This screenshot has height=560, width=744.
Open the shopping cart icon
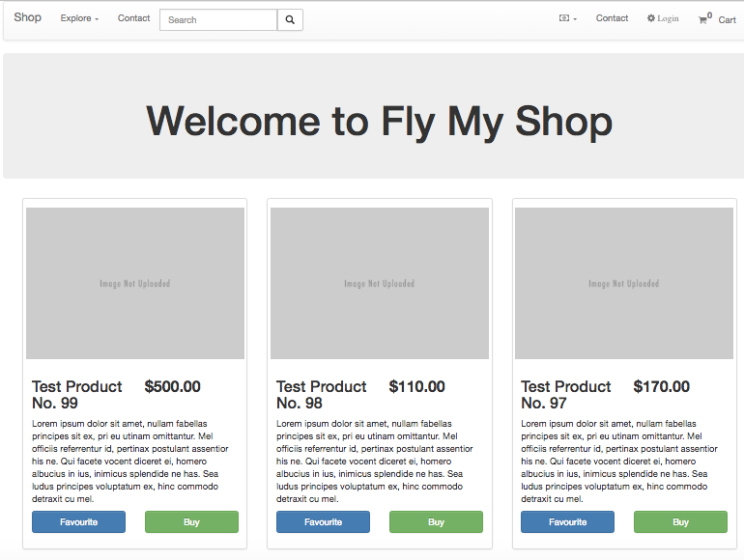[702, 20]
